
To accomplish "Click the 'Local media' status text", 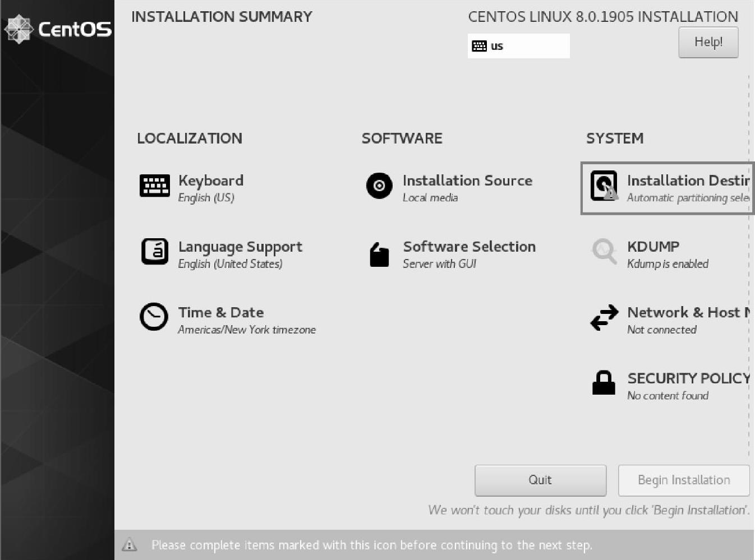I will (x=430, y=197).
